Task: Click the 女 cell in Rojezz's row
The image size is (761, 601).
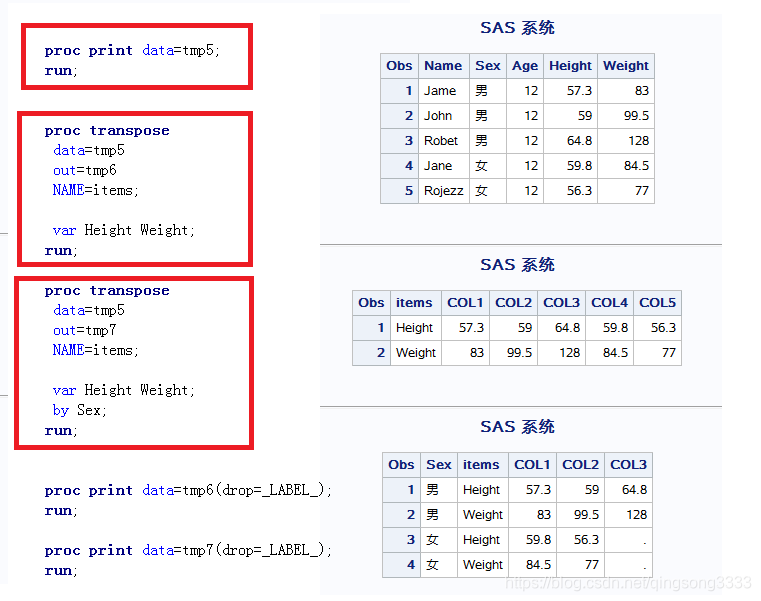Action: point(488,191)
